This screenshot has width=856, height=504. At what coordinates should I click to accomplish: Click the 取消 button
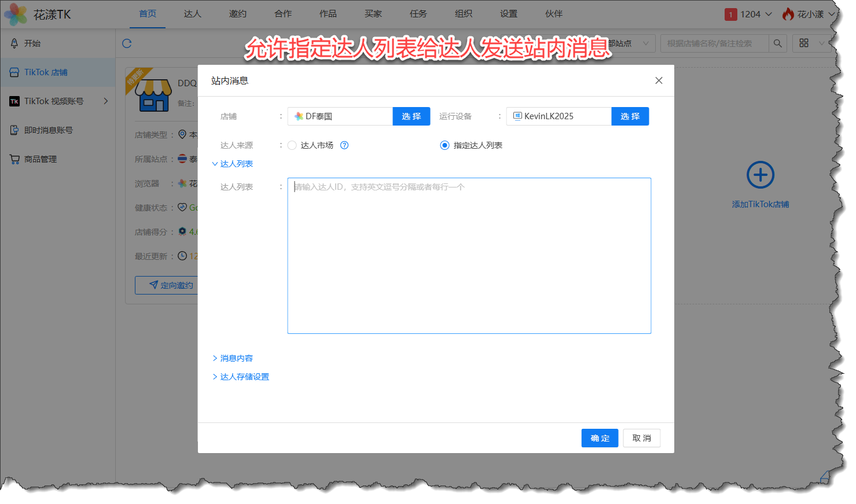641,438
